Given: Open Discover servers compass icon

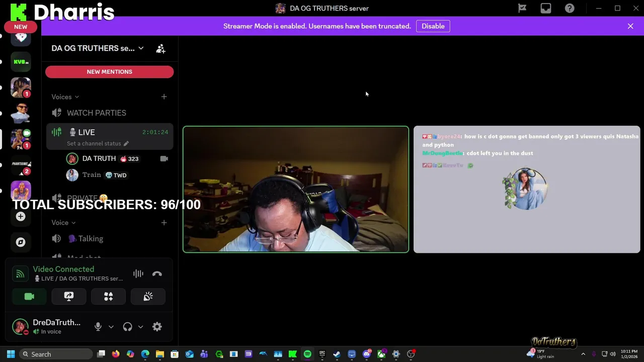Looking at the screenshot, I should click(x=21, y=242).
